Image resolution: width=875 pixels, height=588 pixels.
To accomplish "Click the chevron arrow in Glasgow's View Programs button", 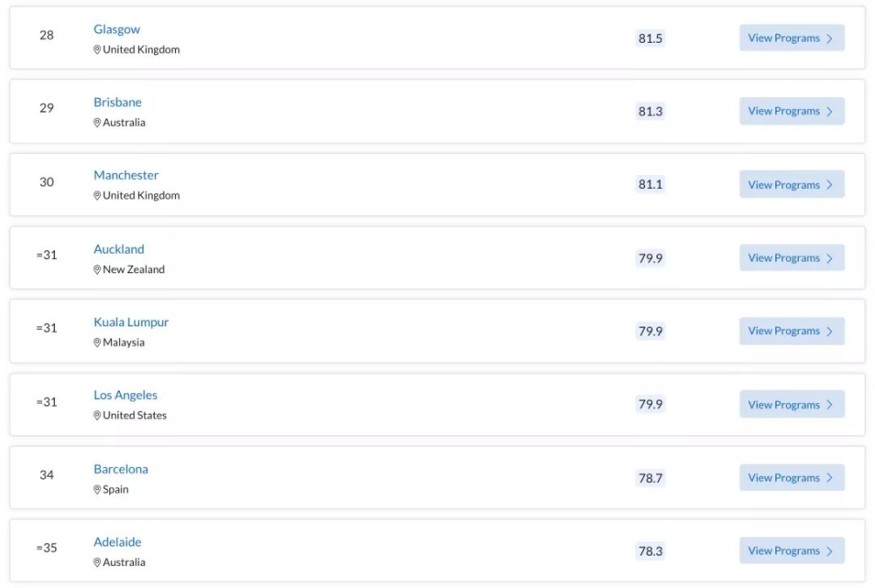I will (829, 38).
